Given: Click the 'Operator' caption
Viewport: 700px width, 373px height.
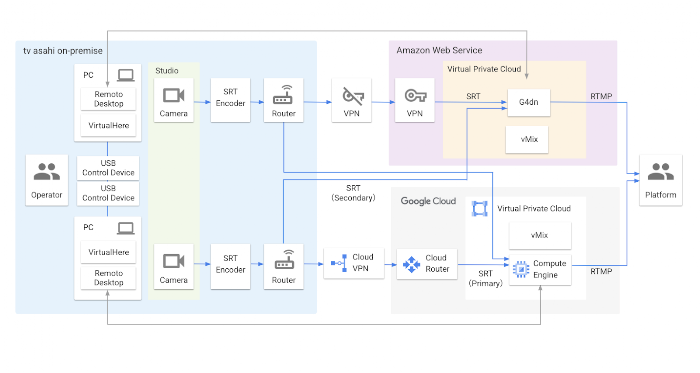Looking at the screenshot, I should [x=46, y=195].
